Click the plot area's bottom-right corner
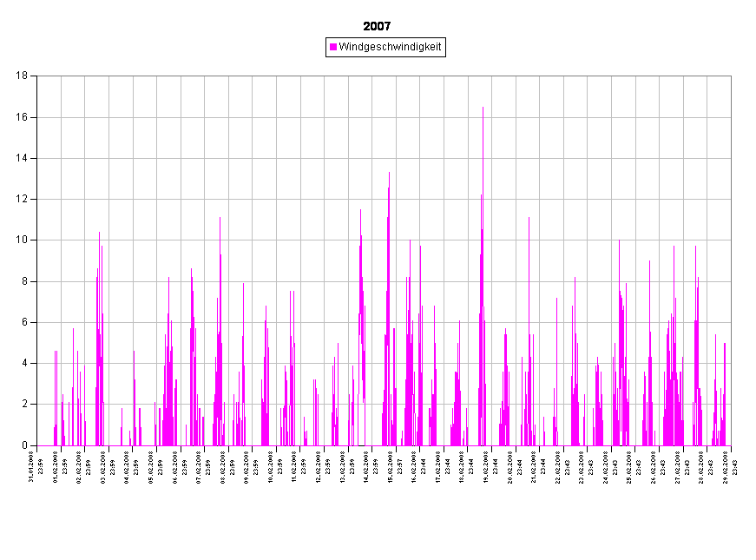 pyautogui.click(x=730, y=445)
